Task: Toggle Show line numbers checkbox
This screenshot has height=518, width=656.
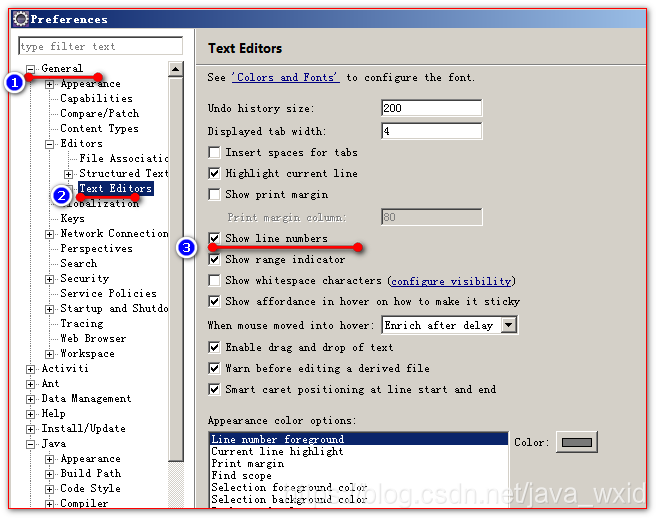Action: (214, 238)
